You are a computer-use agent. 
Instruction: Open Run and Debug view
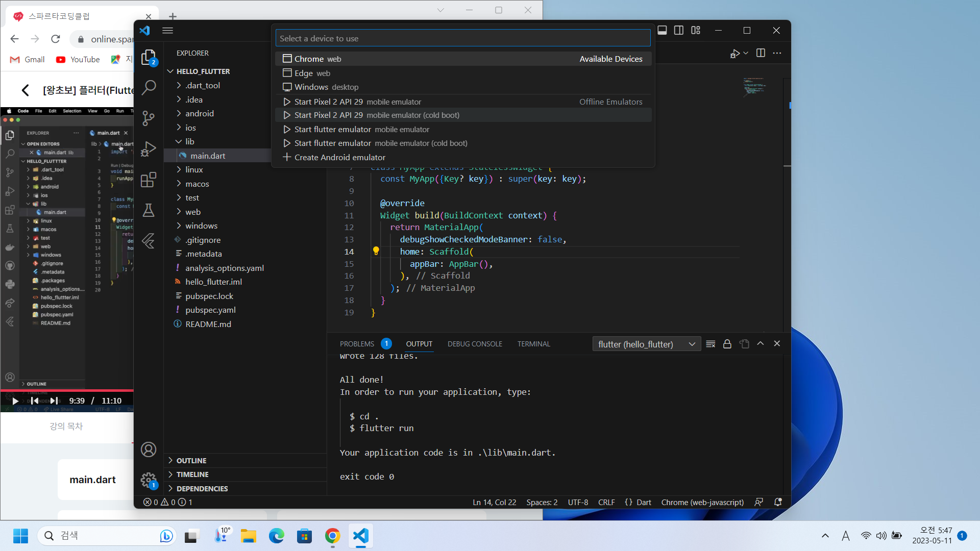click(149, 149)
